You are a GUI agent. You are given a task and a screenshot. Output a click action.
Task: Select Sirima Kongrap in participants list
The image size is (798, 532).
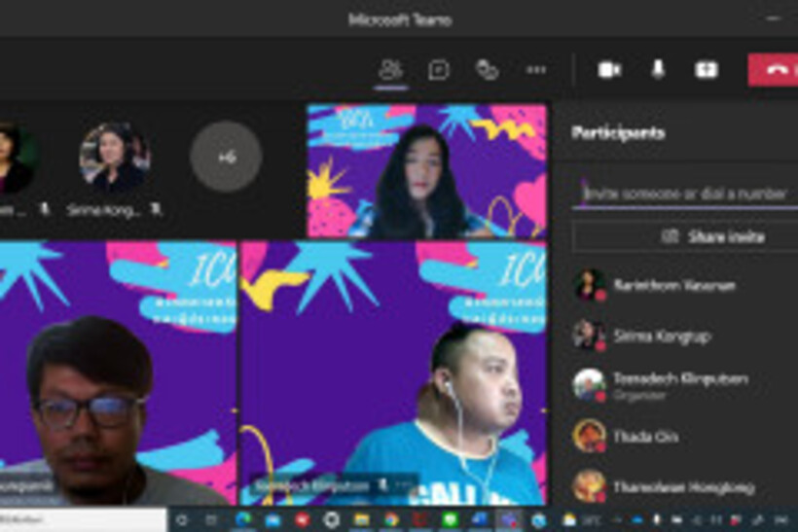pos(662,337)
